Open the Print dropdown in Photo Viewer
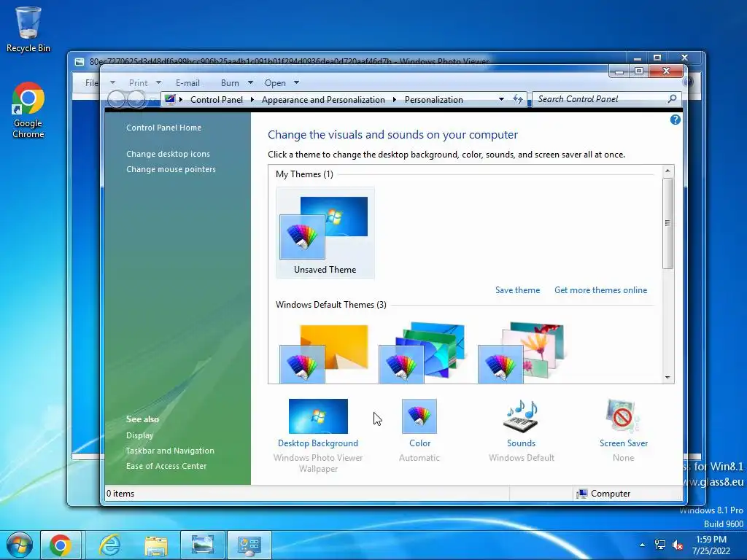This screenshot has width=747, height=560. point(158,83)
